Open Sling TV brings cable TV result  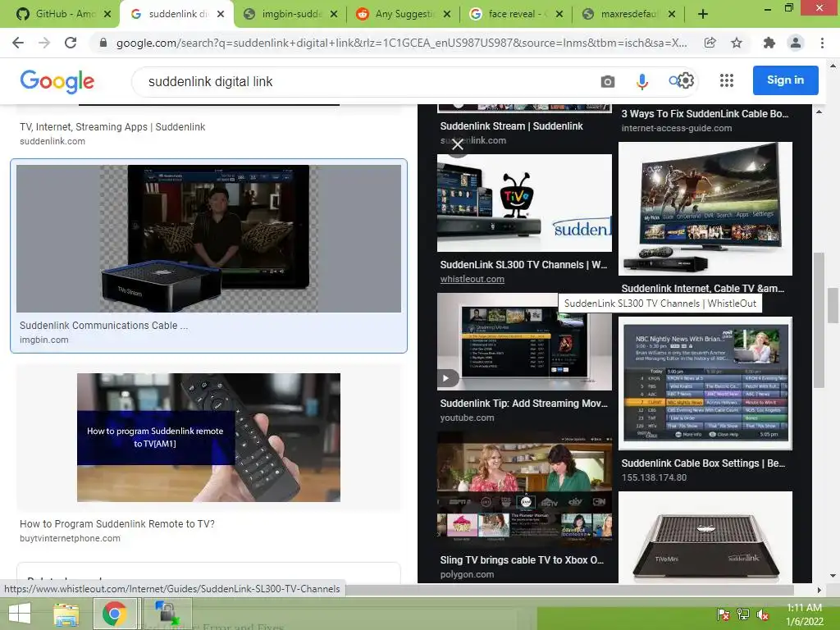click(x=522, y=559)
